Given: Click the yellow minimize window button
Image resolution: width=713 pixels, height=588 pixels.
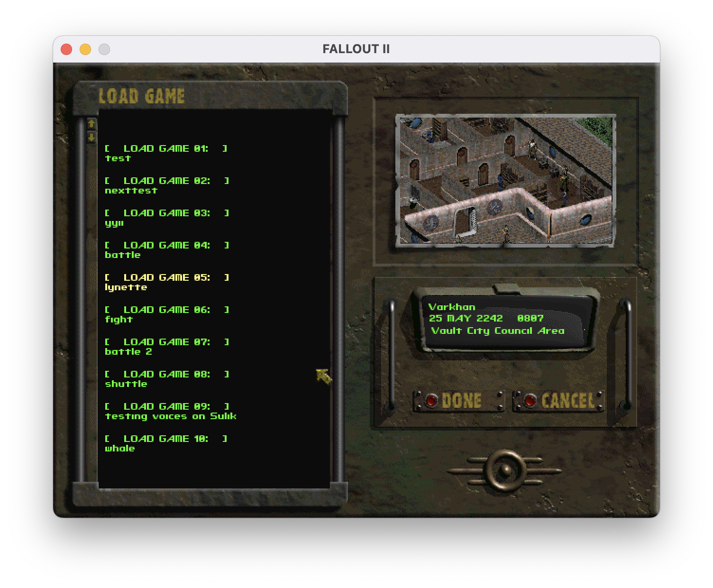Looking at the screenshot, I should (x=85, y=49).
